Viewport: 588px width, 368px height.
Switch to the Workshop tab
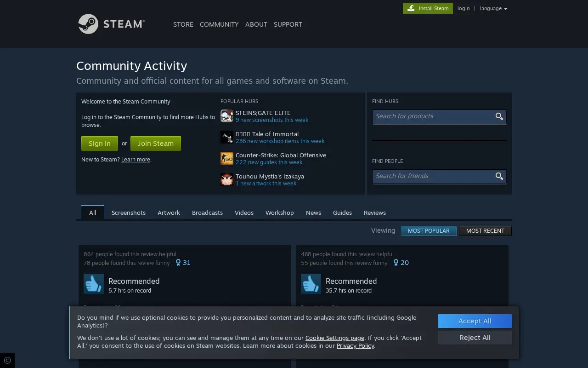279,213
